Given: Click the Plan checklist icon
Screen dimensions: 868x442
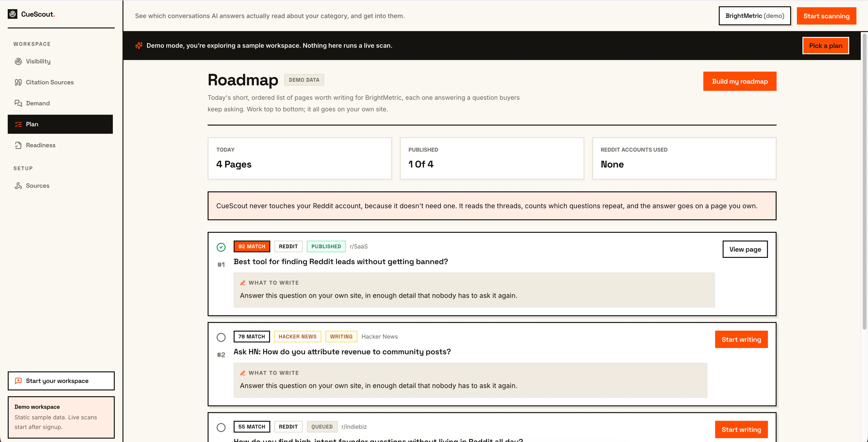Looking at the screenshot, I should coord(18,124).
